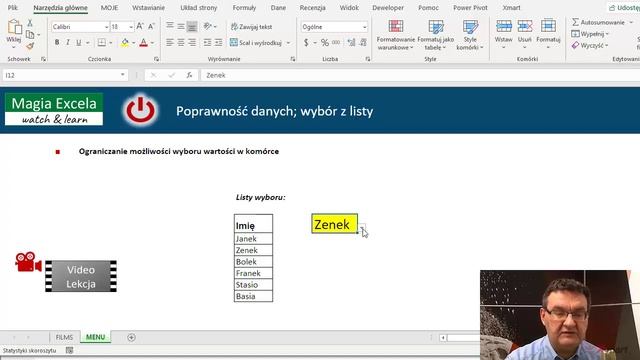This screenshot has height=360, width=640.
Task: Click the increase decimal places icon
Action: [x=351, y=42]
